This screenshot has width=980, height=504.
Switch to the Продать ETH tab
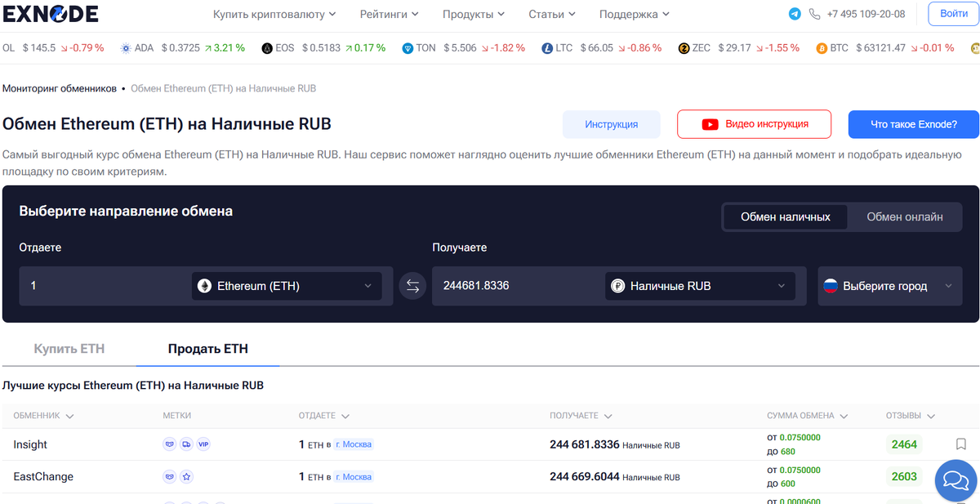(x=208, y=349)
